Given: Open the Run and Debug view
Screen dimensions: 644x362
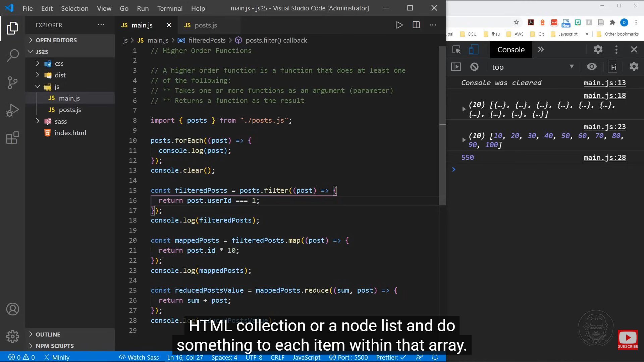Looking at the screenshot, I should tap(13, 110).
